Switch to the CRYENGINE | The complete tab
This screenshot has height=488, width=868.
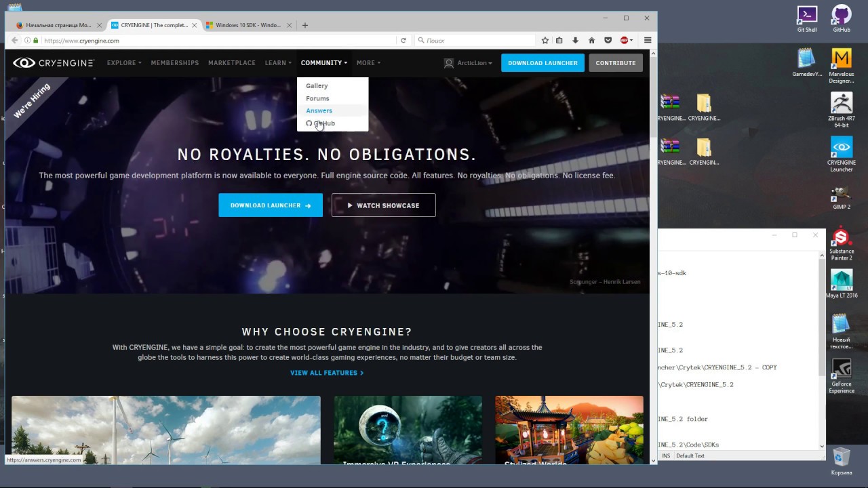153,25
